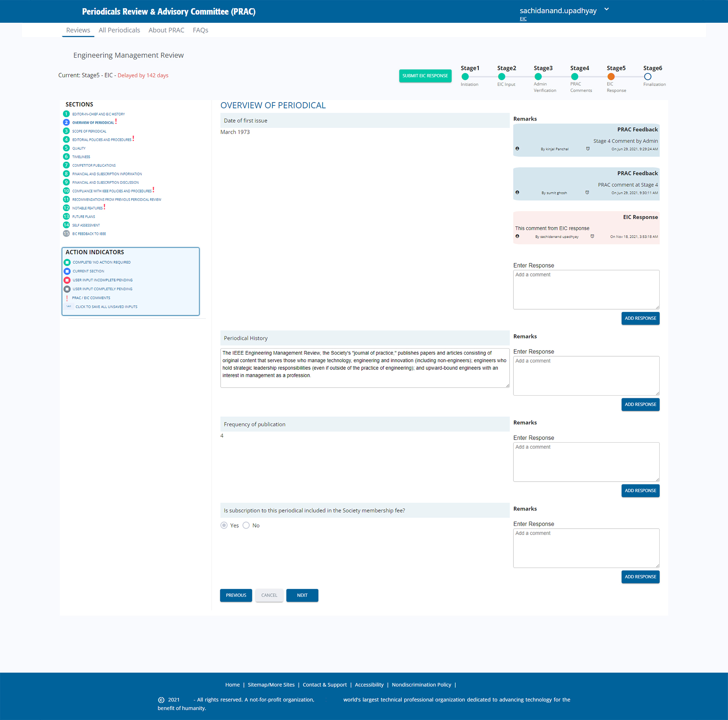Open Accessibility footer link
This screenshot has height=720, width=728.
[369, 685]
